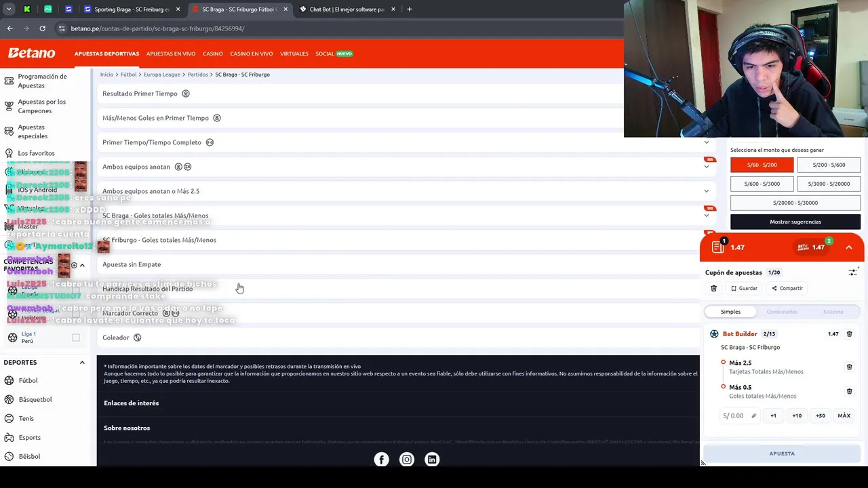This screenshot has width=868, height=488.
Task: Remove Más 2.5 Tarjetas Totales selection
Action: (x=849, y=367)
